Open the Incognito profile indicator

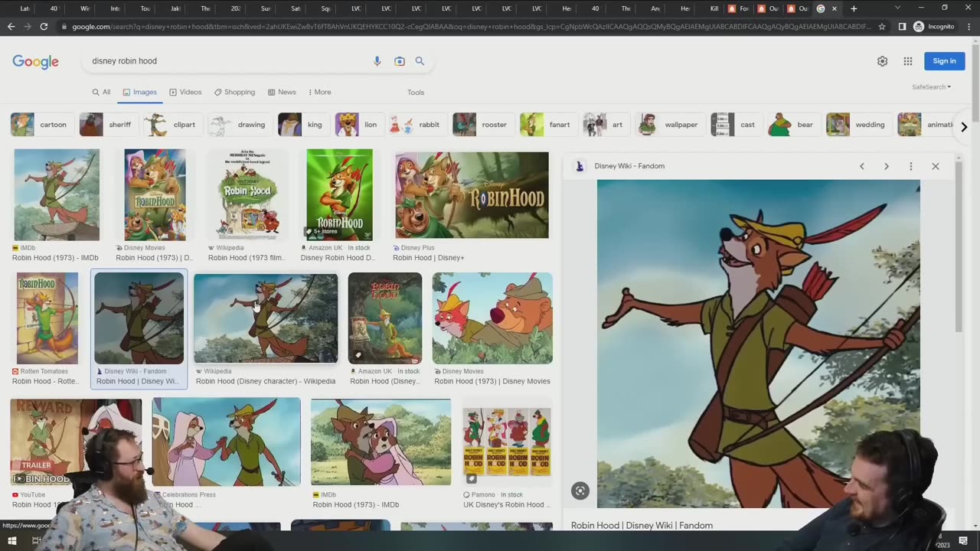tap(934, 26)
